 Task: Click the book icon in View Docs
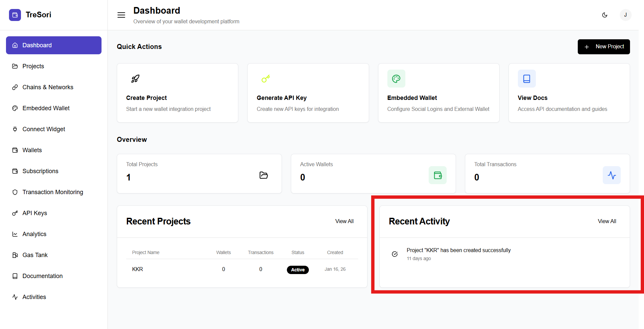coord(527,79)
